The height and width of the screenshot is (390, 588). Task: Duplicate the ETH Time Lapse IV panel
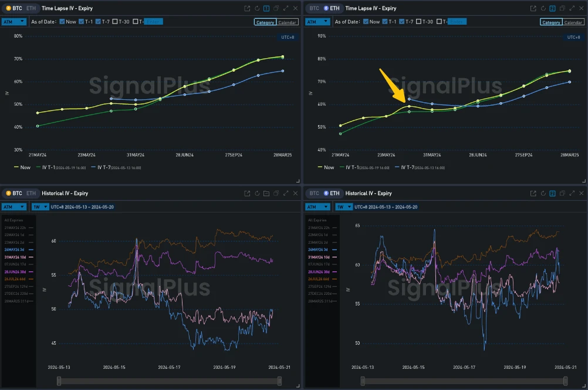click(x=562, y=8)
